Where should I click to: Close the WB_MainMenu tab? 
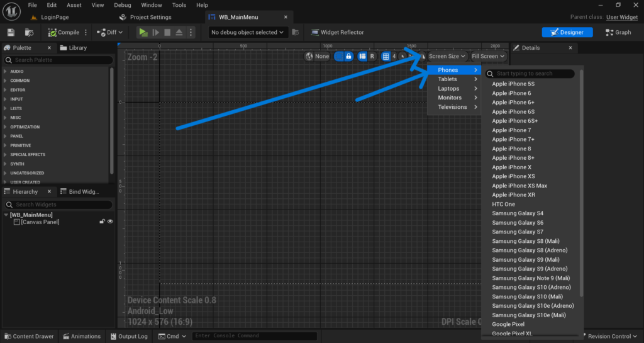pyautogui.click(x=286, y=17)
